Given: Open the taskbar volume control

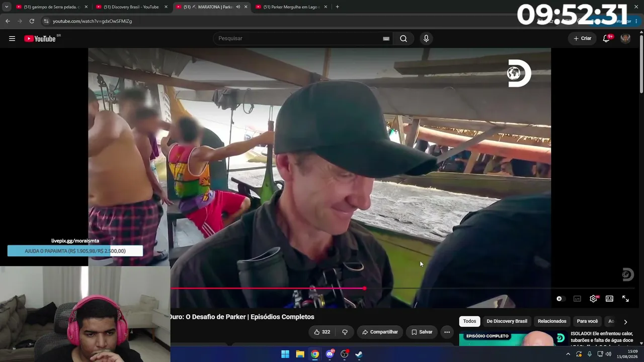Looking at the screenshot, I should 608,354.
